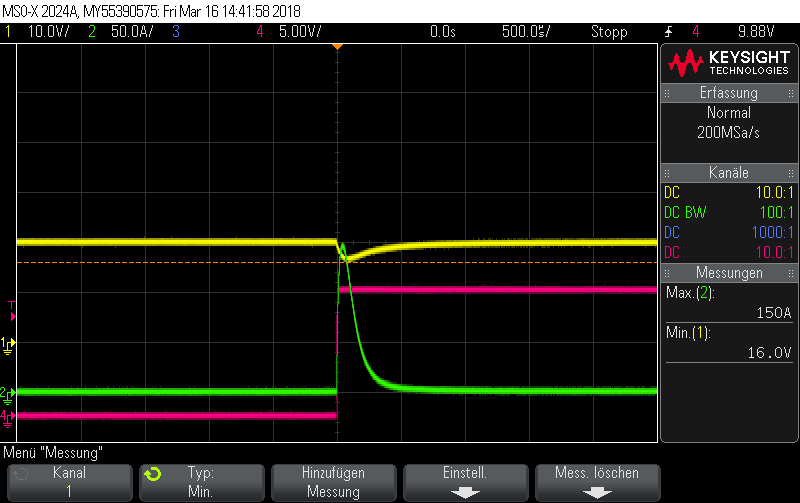
Task: Click the Keysight Technologies logo
Action: [729, 63]
